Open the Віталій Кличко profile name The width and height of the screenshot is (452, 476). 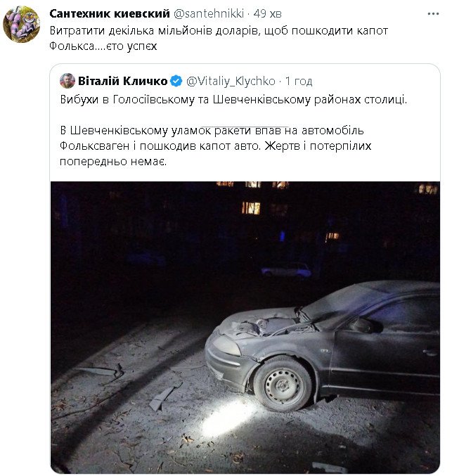122,81
